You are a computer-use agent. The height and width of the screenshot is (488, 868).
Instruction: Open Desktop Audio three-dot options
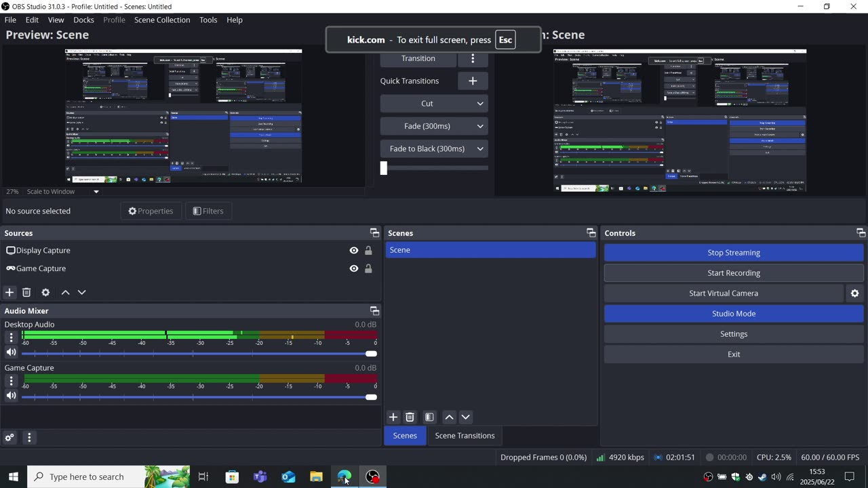click(11, 338)
